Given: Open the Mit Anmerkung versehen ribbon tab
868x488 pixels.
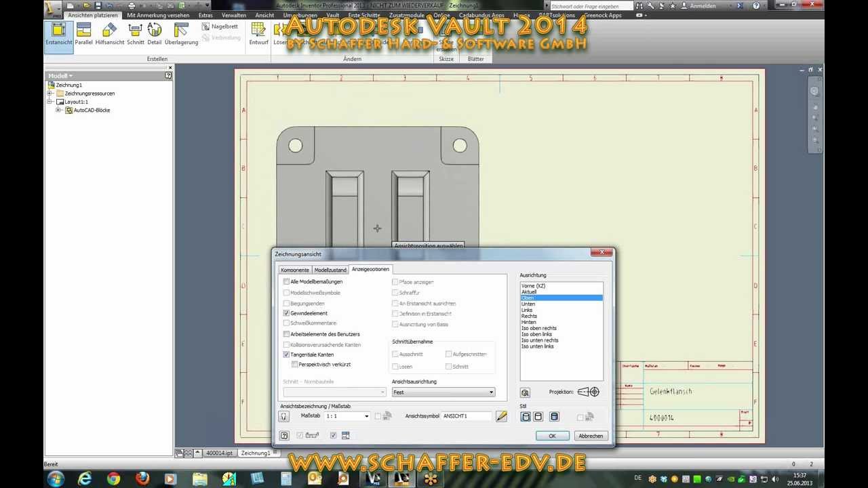Looking at the screenshot, I should [158, 15].
